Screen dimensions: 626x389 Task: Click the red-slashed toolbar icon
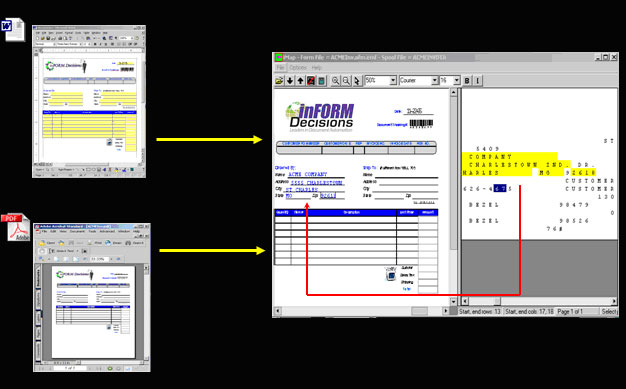311,81
